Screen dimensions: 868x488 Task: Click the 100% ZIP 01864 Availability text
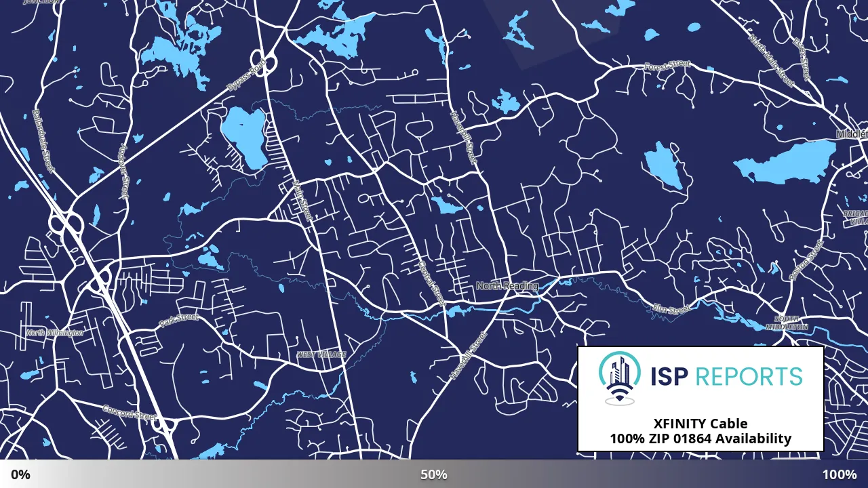(701, 439)
